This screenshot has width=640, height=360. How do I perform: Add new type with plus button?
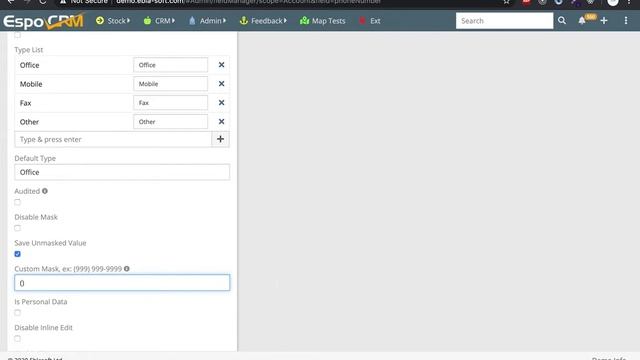point(220,139)
